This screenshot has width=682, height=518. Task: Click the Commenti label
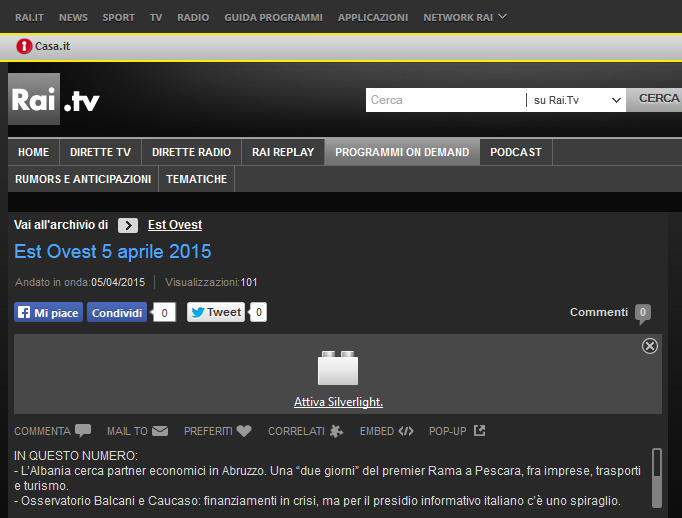point(599,312)
